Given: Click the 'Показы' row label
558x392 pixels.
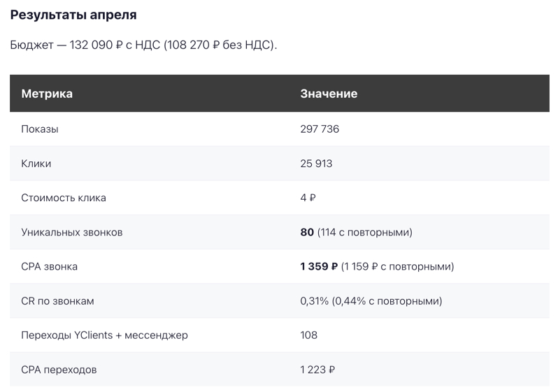Looking at the screenshot, I should point(39,129).
